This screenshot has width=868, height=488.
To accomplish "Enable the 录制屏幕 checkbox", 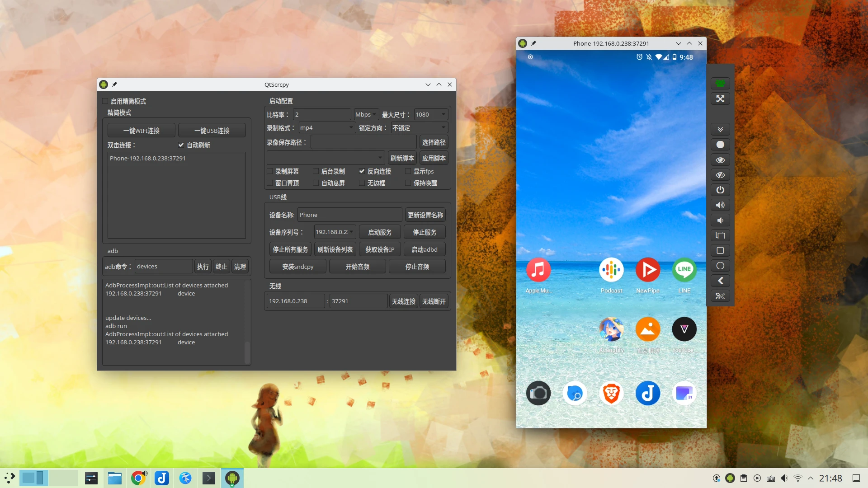I will point(270,171).
